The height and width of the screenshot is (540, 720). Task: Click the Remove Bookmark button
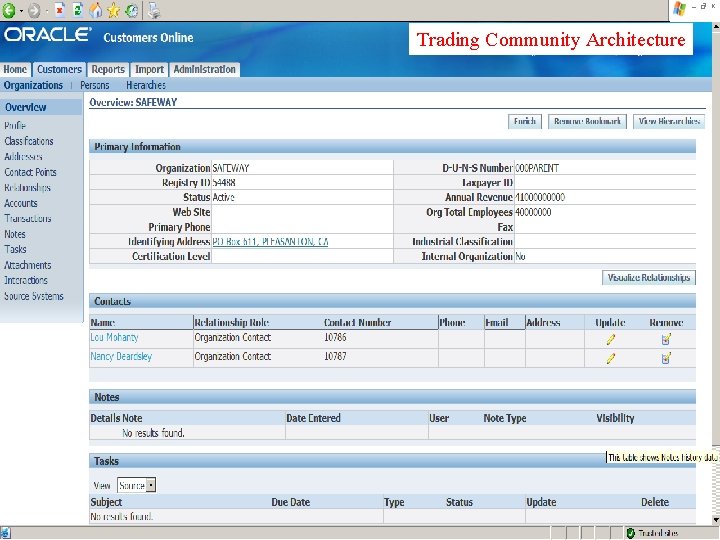point(587,122)
